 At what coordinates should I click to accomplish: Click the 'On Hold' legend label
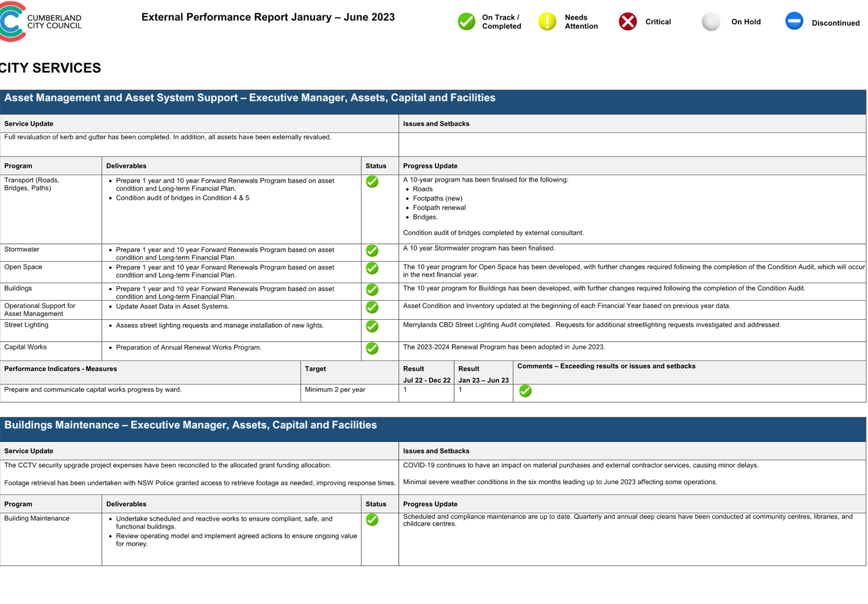coord(746,22)
